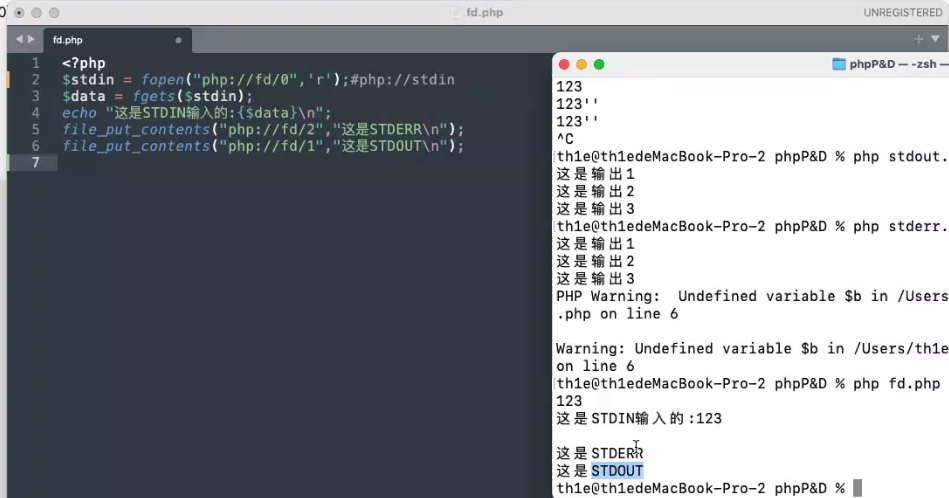Click the $data variable on line 3
The width and height of the screenshot is (949, 498).
point(84,96)
